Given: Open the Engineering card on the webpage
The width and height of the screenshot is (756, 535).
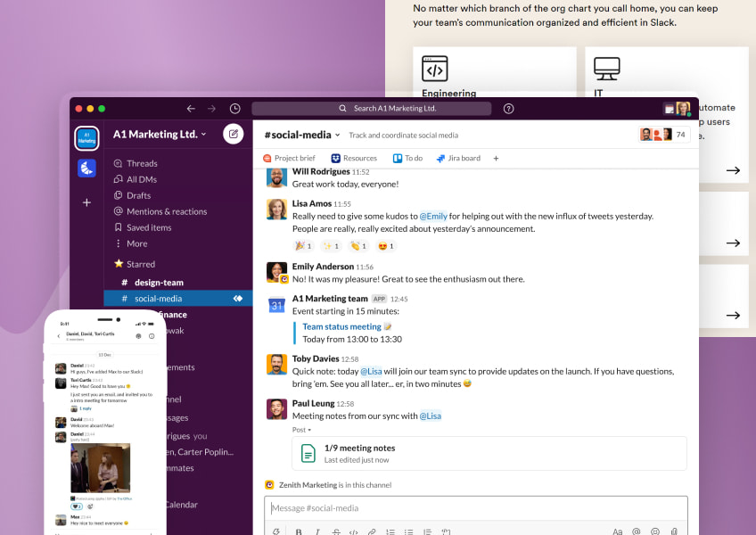Looking at the screenshot, I should tap(495, 72).
